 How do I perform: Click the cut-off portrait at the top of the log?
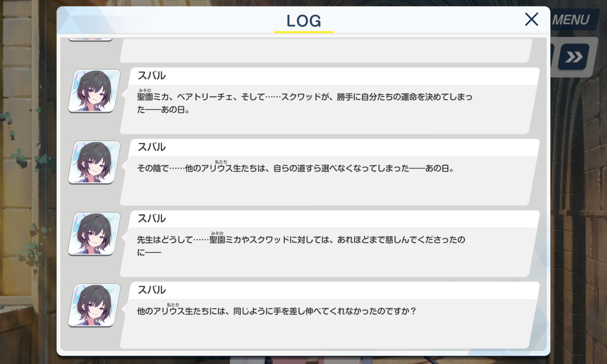[91, 39]
